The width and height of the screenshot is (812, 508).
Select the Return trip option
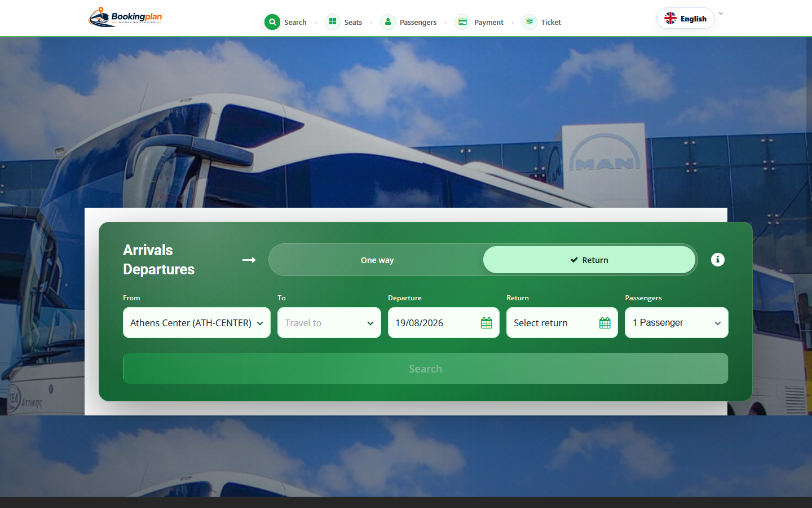(x=589, y=260)
